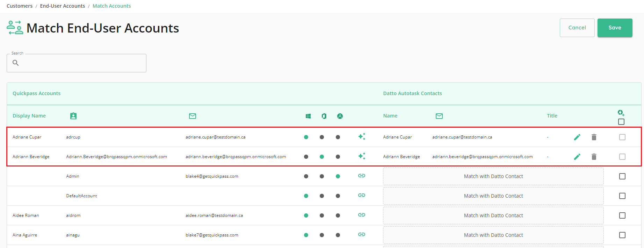Viewport: 644px width, 248px height.
Task: Click the search magnifier icon
Action: 16,63
